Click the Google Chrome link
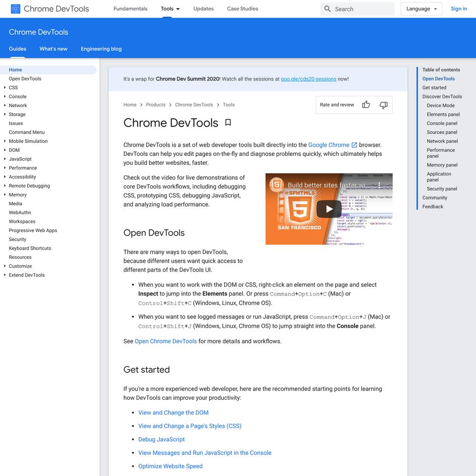The width and height of the screenshot is (476, 476). click(x=329, y=145)
